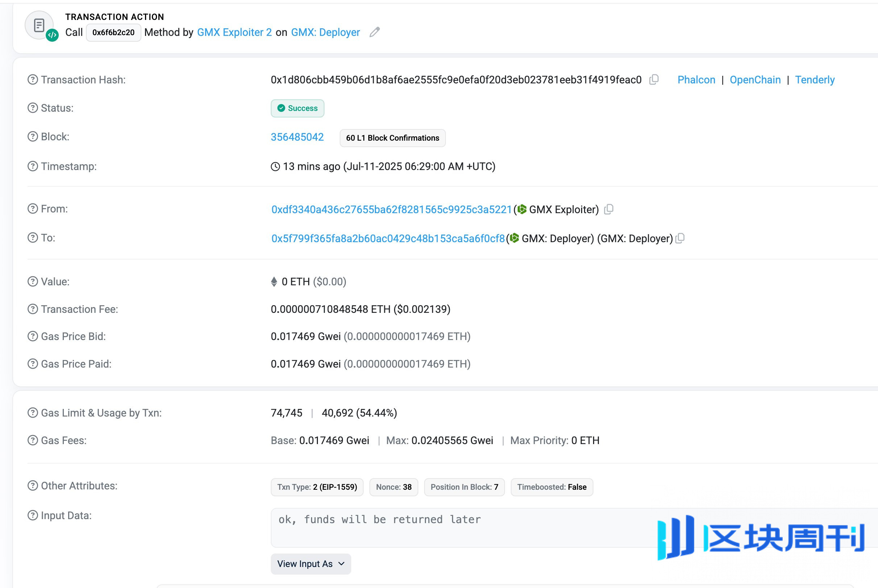Open the GMX: Deployer link in Transaction Action
Screen dimensions: 878x588
click(326, 32)
